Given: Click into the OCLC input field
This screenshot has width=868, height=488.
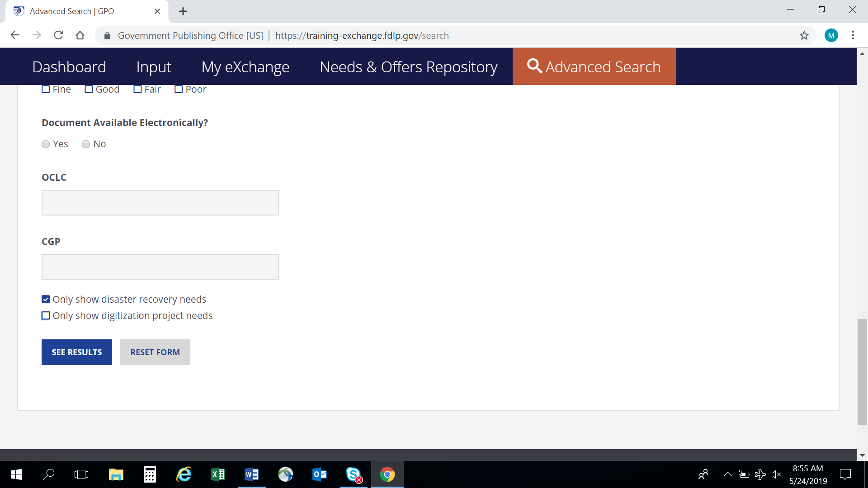Looking at the screenshot, I should point(160,202).
